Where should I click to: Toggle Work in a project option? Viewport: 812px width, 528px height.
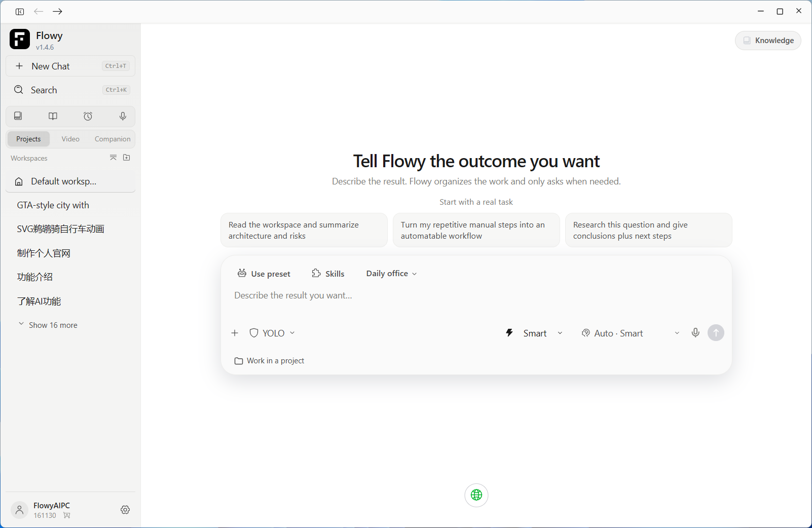(269, 361)
